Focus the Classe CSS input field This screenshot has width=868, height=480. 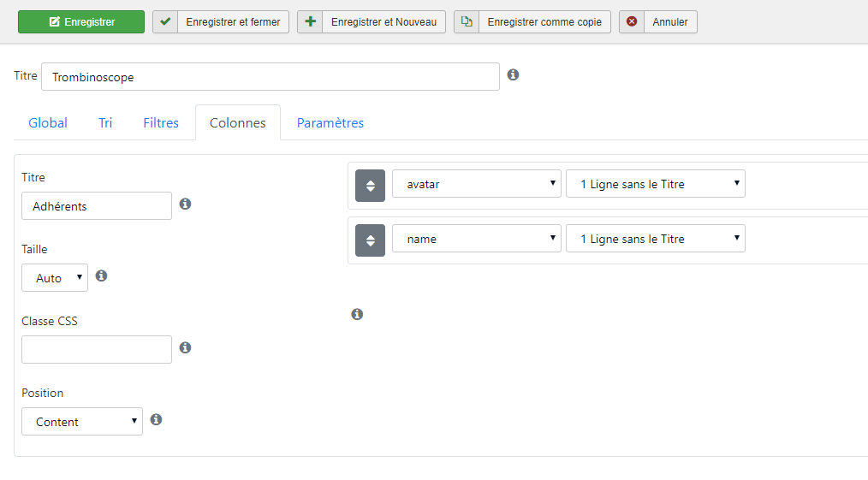(x=97, y=349)
